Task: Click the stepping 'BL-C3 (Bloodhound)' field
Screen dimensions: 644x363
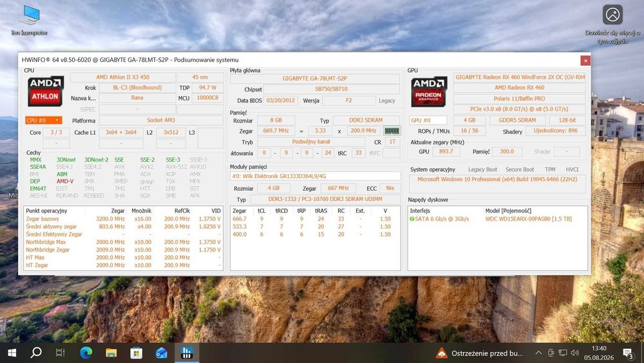Action: pyautogui.click(x=137, y=88)
